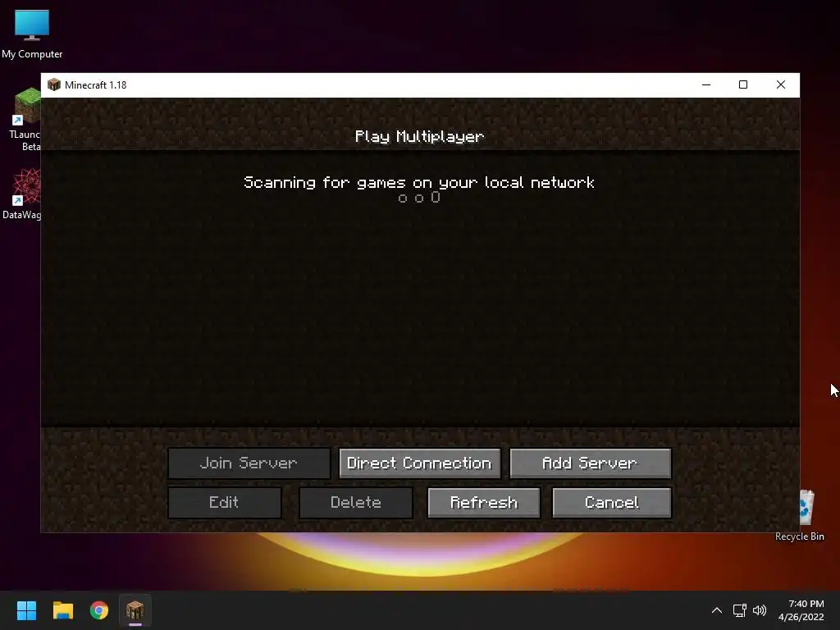The height and width of the screenshot is (630, 840).
Task: Open the Windows Start menu
Action: pos(26,610)
